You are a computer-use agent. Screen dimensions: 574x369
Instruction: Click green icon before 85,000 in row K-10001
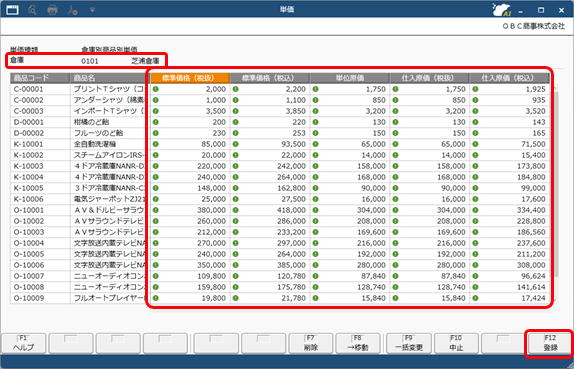[156, 144]
